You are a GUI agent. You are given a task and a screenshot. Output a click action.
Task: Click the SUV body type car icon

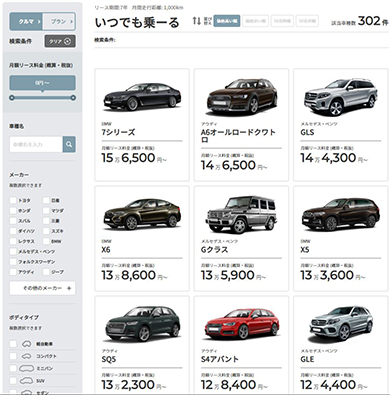point(27,381)
